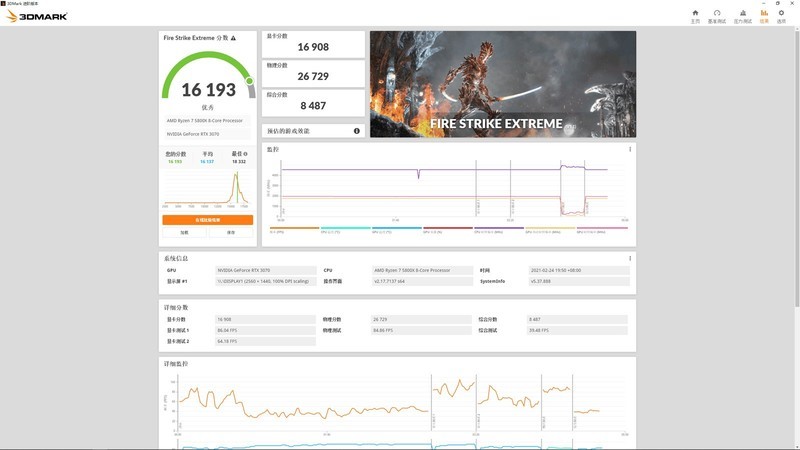This screenshot has height=450, width=800.
Task: Click the 3DMARK logo
Action: [37, 16]
